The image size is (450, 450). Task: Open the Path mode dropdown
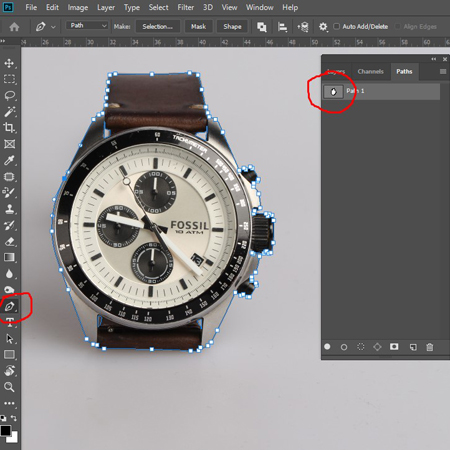click(x=87, y=26)
